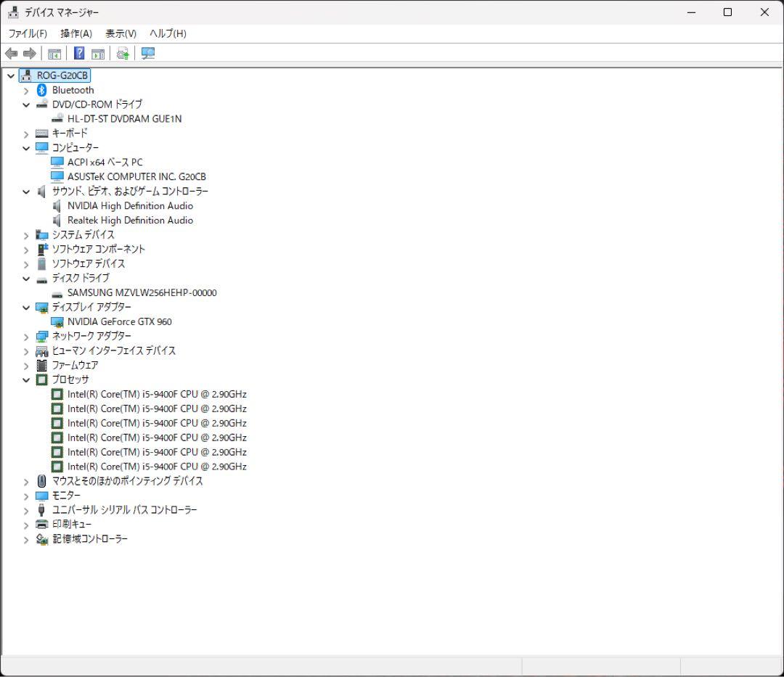Collapse the DVD/CD-ROM ドライブ category
This screenshot has height=677, width=784.
[x=26, y=105]
